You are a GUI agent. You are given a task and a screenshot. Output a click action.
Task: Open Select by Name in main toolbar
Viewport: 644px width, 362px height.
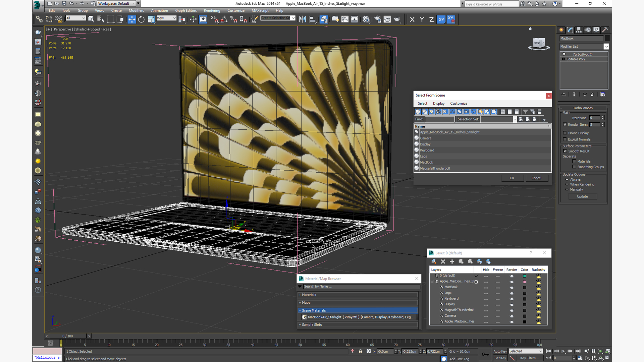(101, 19)
